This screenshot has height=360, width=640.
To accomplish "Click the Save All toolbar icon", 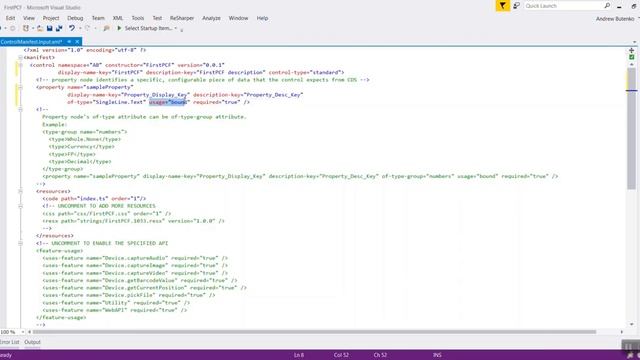I will coord(59,28).
